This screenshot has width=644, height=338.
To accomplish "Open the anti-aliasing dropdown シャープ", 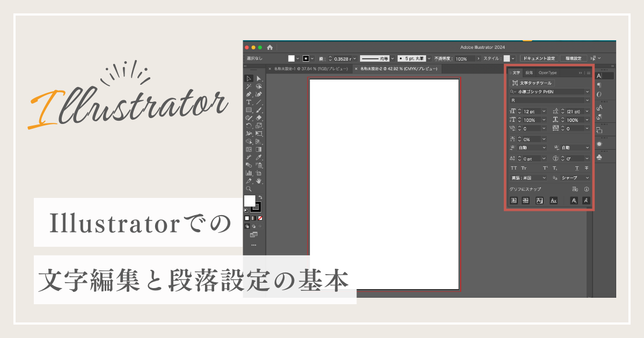I will (x=575, y=178).
